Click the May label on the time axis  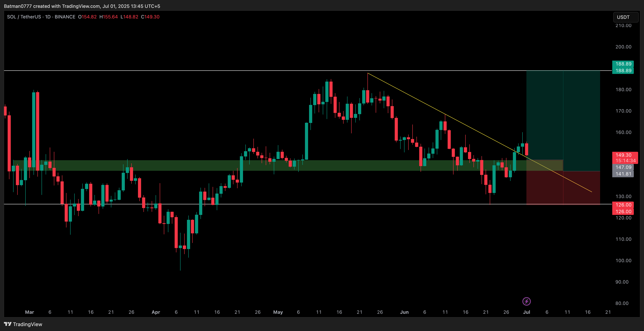278,312
